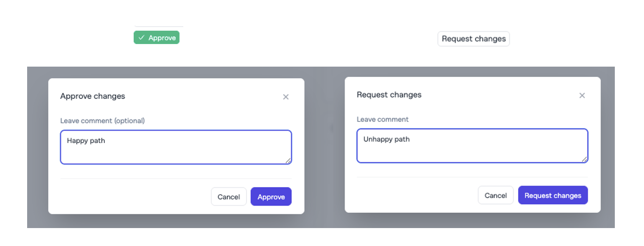The image size is (644, 246).
Task: Click the "Approve changes" dialog title
Action: point(93,96)
